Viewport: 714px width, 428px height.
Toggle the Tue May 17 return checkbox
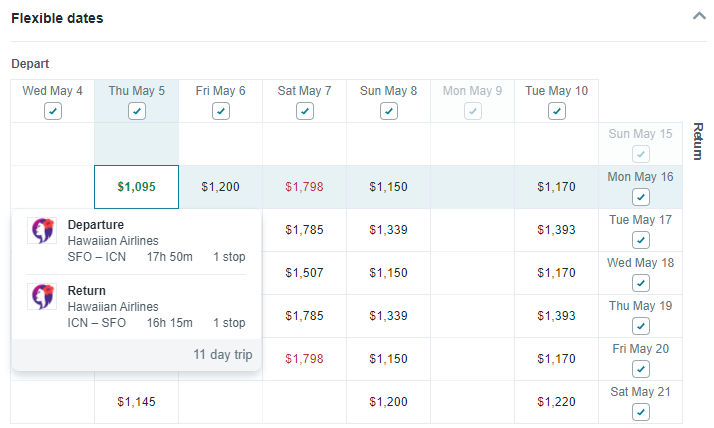click(x=641, y=240)
